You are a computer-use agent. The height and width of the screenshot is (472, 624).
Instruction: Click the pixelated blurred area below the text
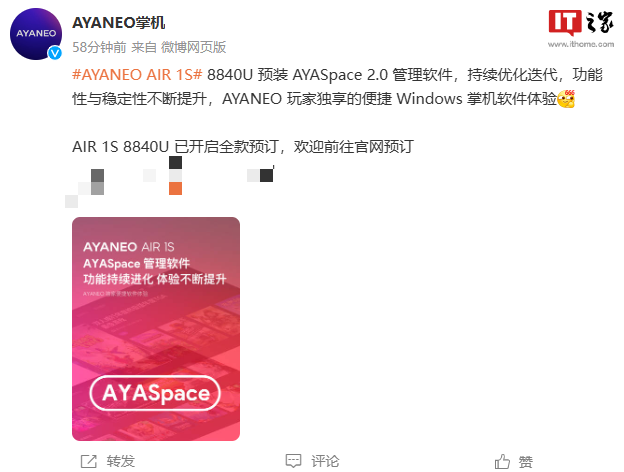coord(170,181)
